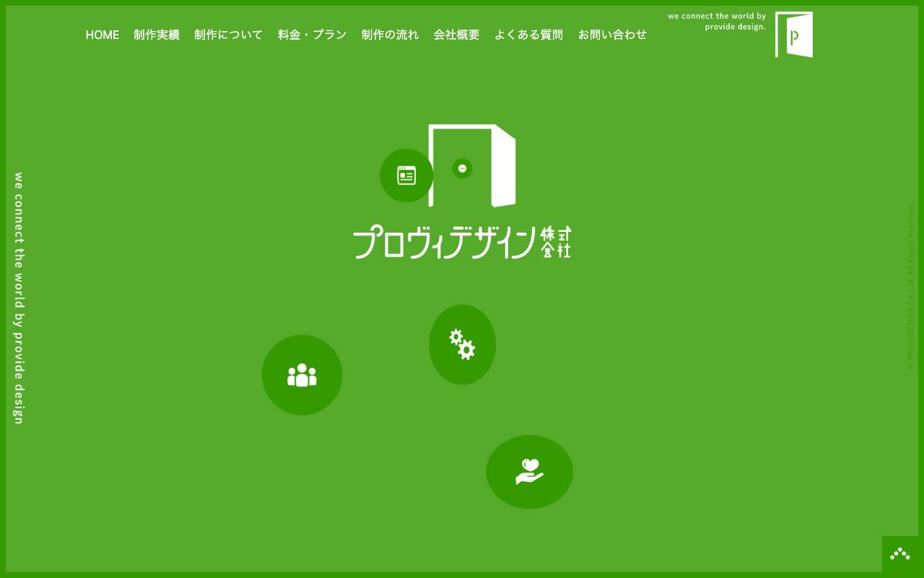
Task: Click the large door illustration in center
Action: 473,165
